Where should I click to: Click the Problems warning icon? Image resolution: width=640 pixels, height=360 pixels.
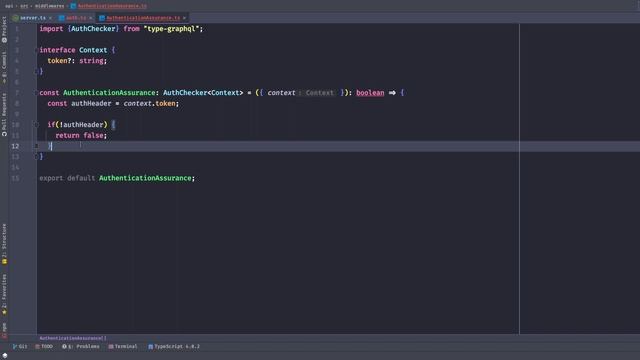click(64, 347)
